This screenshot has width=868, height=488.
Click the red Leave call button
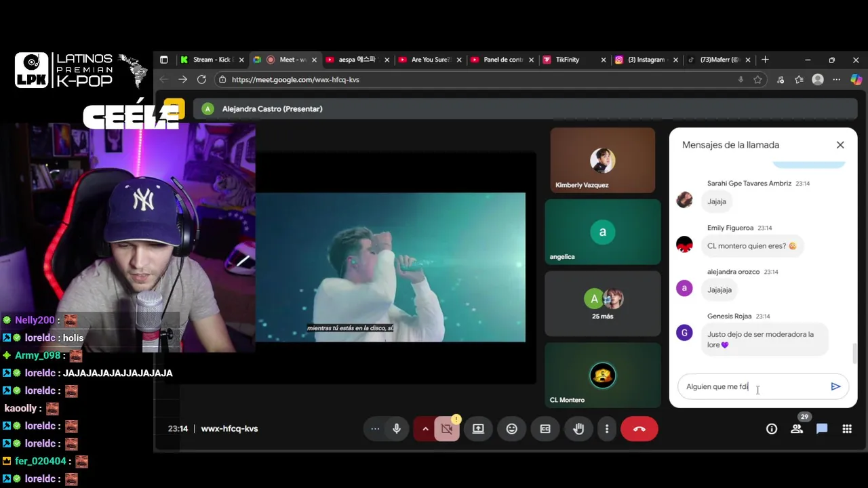tap(639, 428)
